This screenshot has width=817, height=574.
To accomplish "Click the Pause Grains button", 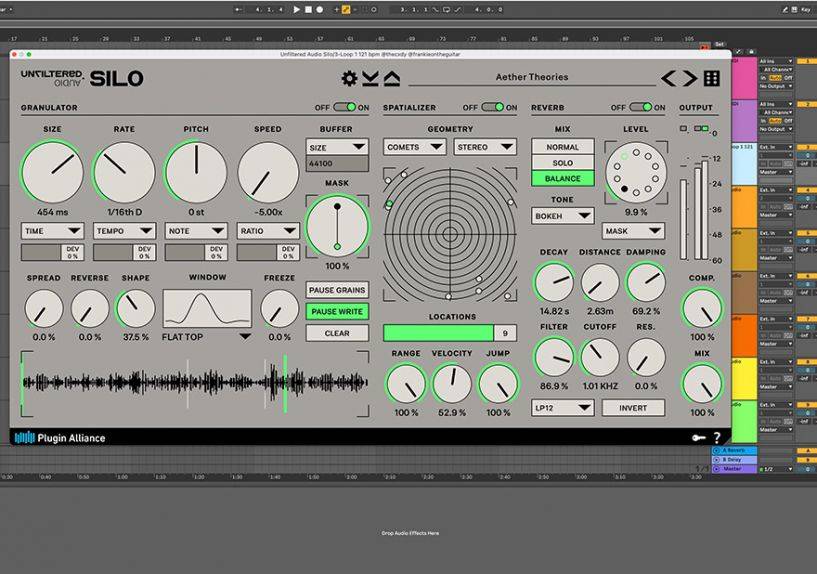I will [x=337, y=290].
